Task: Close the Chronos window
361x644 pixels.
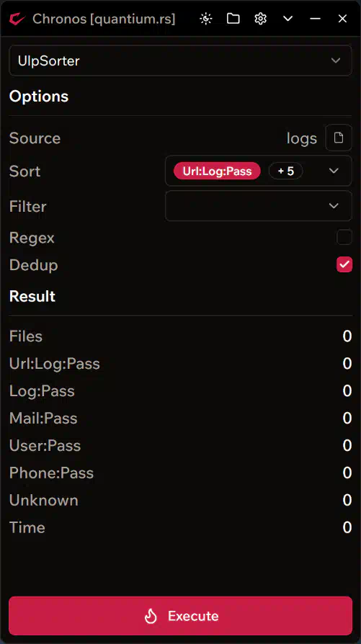Action: coord(342,19)
